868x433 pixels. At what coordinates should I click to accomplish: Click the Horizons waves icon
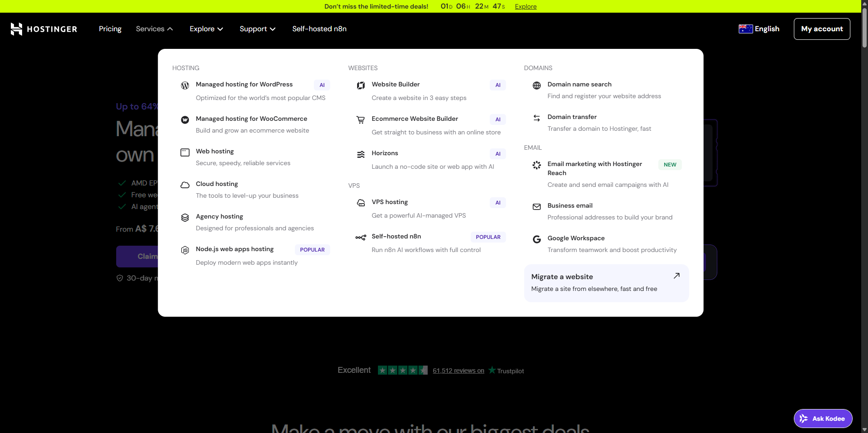pyautogui.click(x=361, y=154)
